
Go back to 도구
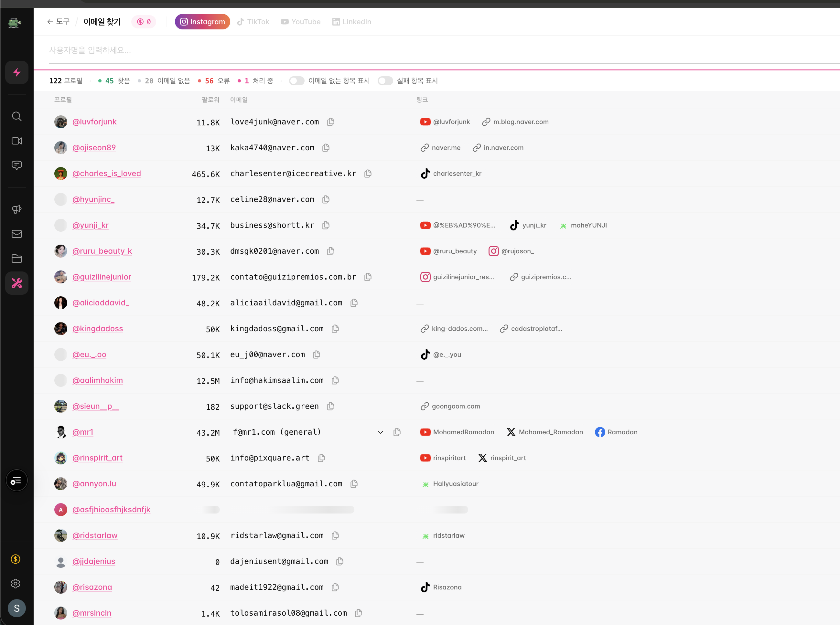(58, 22)
